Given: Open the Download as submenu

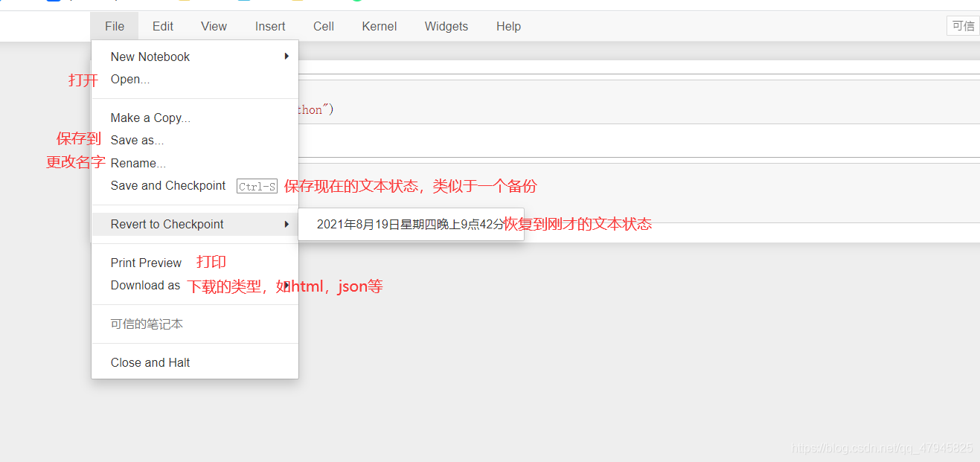Looking at the screenshot, I should pyautogui.click(x=145, y=286).
